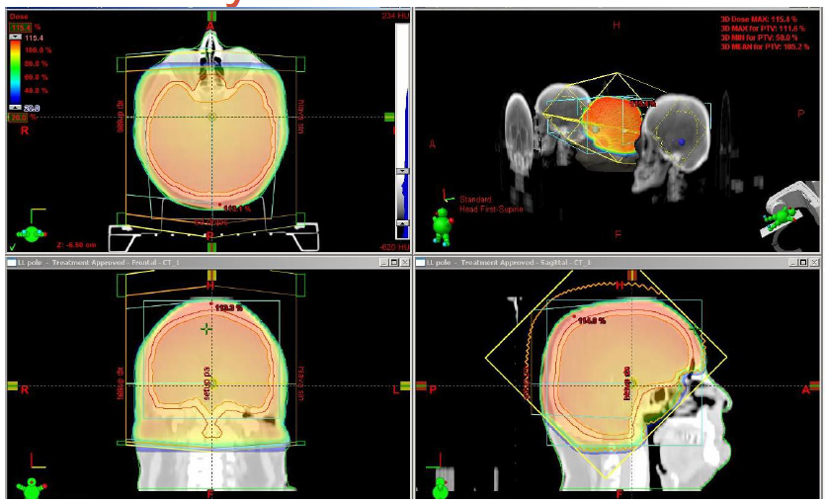Select the green plane marker right of axial view
Viewport: 825px width, 504px height.
[390, 117]
